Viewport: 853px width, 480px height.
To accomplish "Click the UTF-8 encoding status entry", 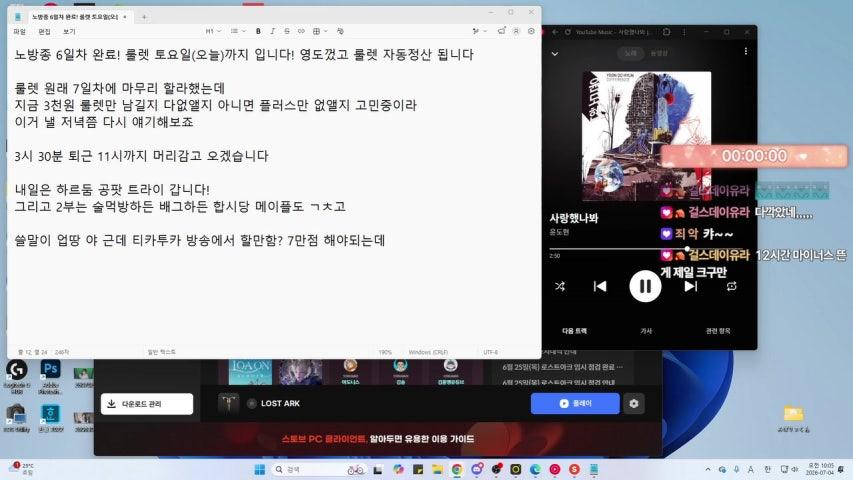I will click(x=490, y=352).
